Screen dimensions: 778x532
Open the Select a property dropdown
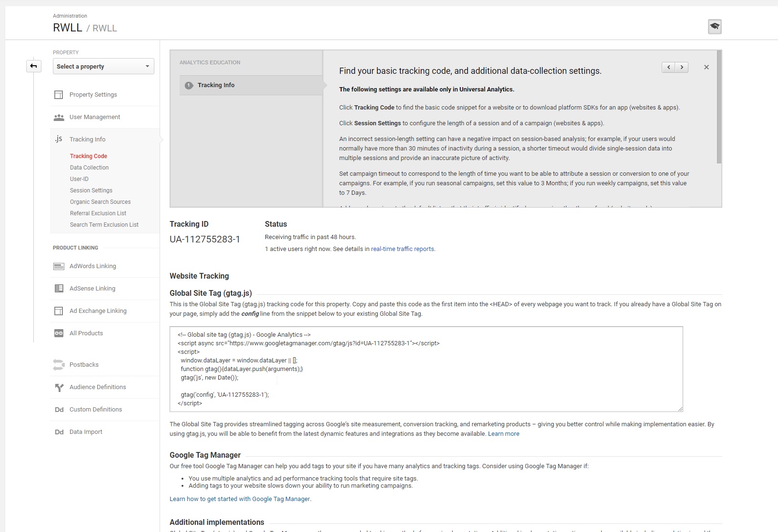tap(103, 66)
